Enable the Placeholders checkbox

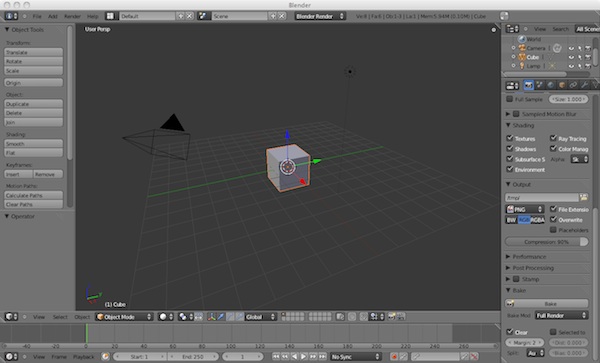pos(553,230)
